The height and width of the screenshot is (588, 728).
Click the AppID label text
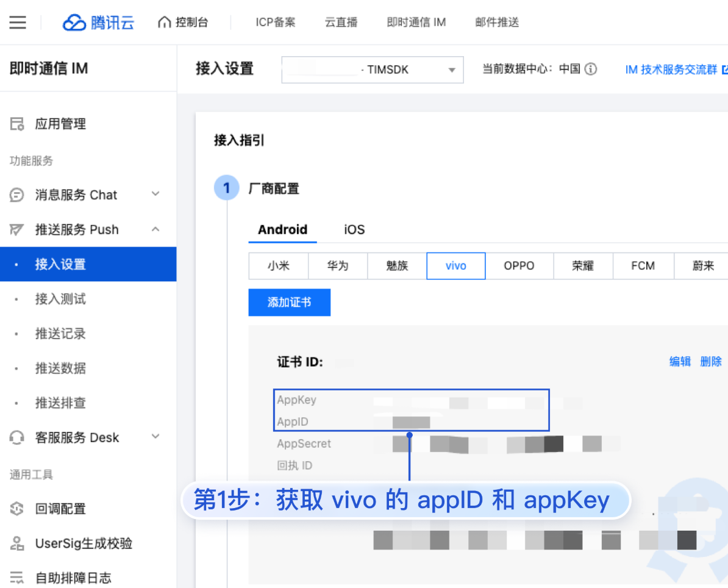(x=293, y=421)
